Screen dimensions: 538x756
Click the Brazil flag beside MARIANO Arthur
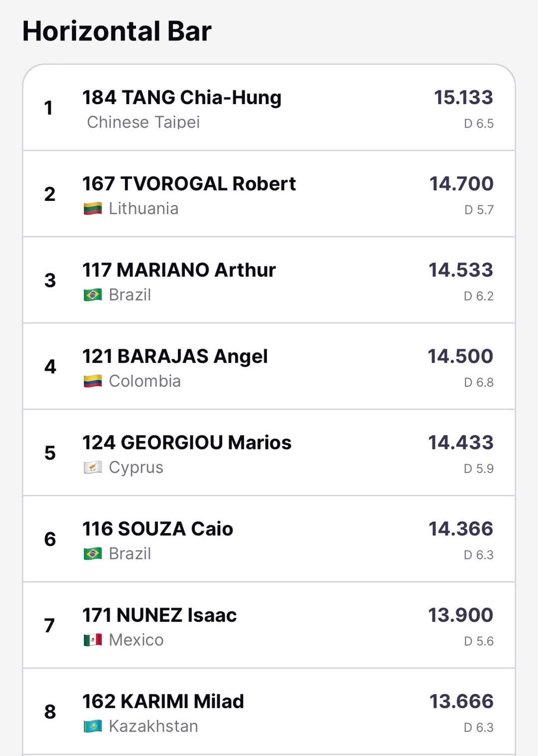[93, 295]
